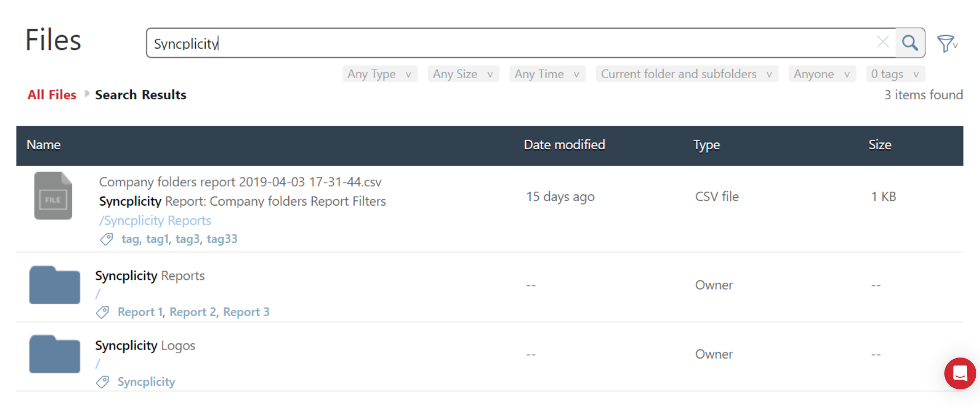
Task: Click tag icon under Syncplicity Reports folder
Action: pyautogui.click(x=103, y=312)
